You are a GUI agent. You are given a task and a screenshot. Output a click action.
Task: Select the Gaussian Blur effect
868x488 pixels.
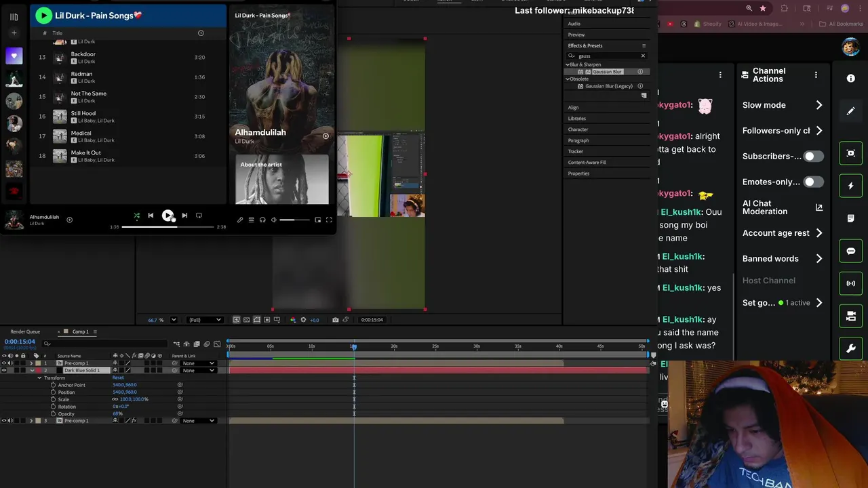click(607, 72)
